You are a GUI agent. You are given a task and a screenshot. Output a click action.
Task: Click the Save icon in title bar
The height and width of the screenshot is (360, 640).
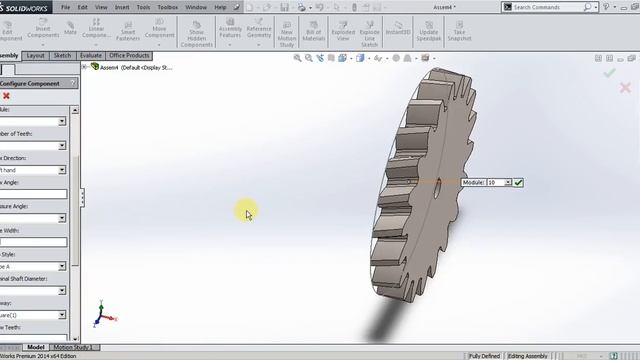(284, 7)
